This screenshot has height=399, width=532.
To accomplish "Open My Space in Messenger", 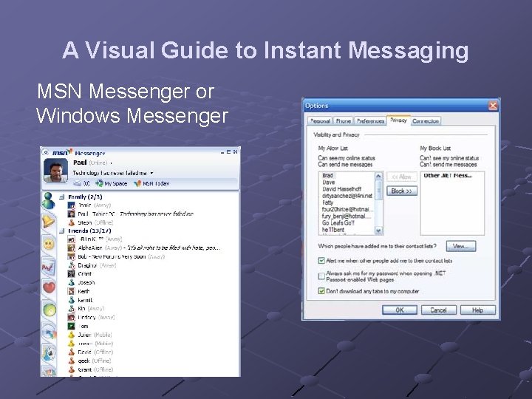I will (111, 183).
